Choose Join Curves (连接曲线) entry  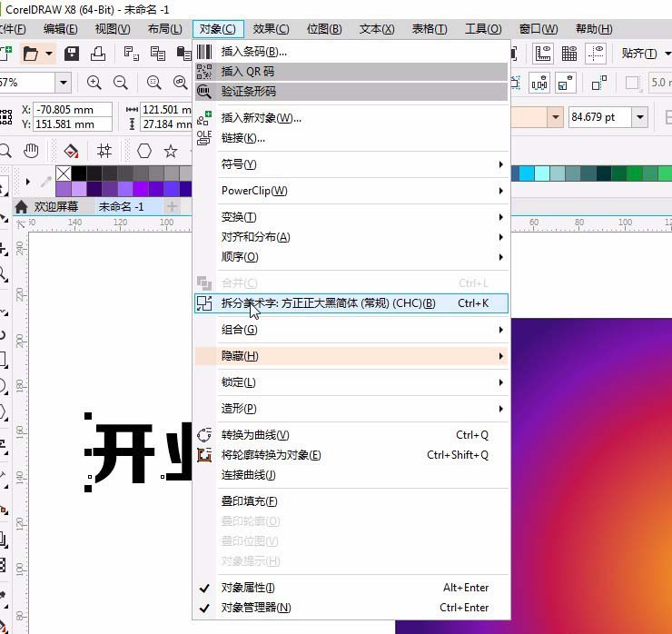point(351,475)
